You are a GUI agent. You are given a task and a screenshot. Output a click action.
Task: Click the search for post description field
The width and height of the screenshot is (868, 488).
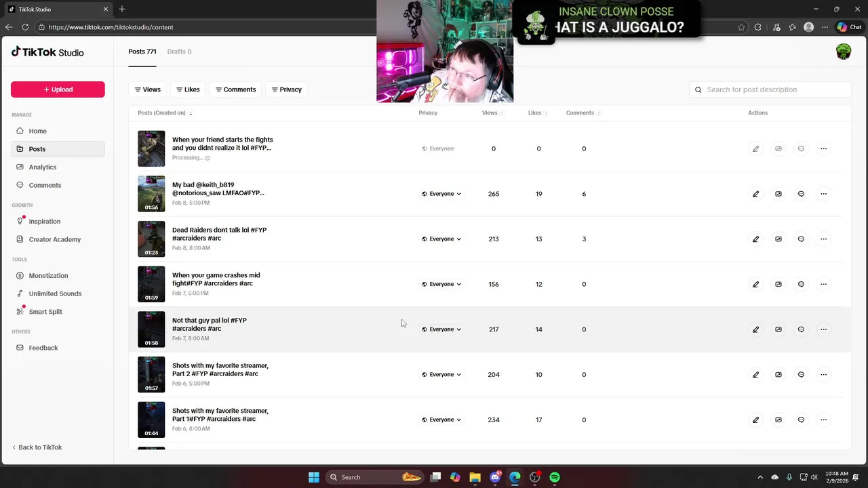[x=770, y=89]
